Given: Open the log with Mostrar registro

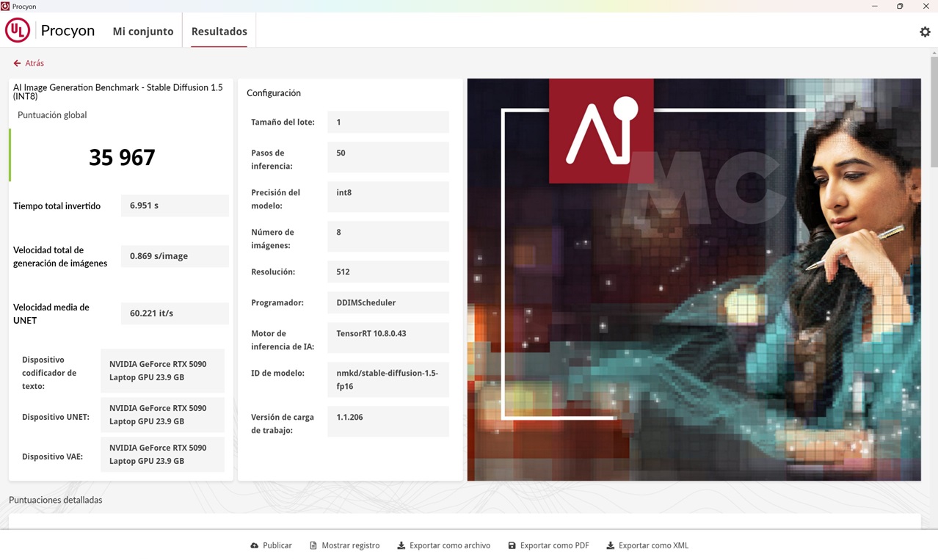Looking at the screenshot, I should tap(344, 545).
